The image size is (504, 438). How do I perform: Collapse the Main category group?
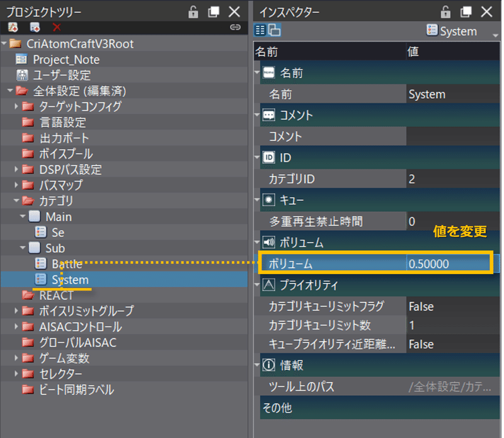pos(23,216)
